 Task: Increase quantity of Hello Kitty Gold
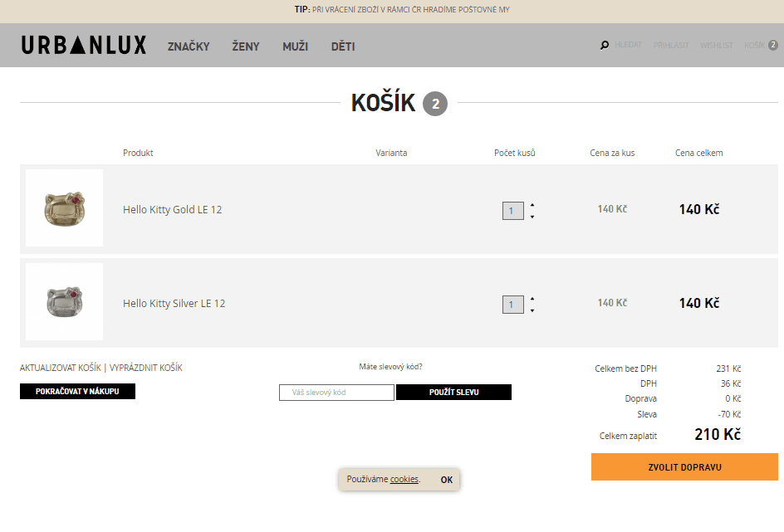[532, 205]
